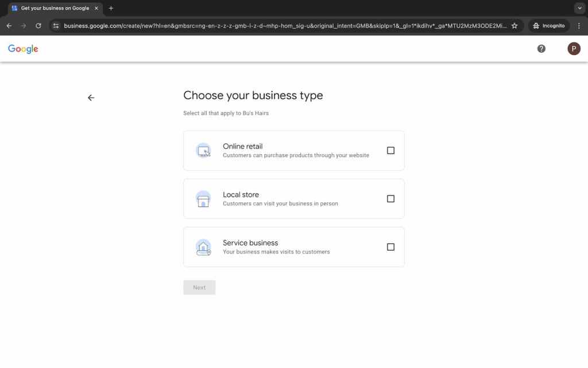Check the Online retail checkbox

tap(390, 150)
